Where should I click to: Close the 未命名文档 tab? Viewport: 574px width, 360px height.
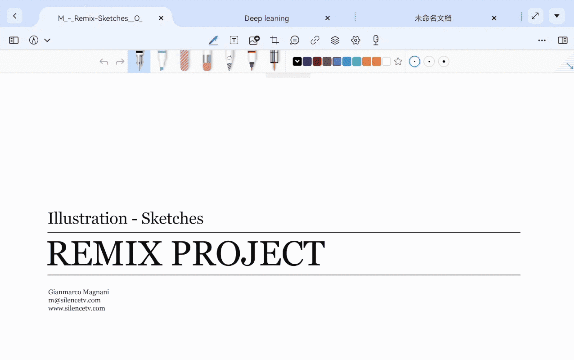(494, 18)
